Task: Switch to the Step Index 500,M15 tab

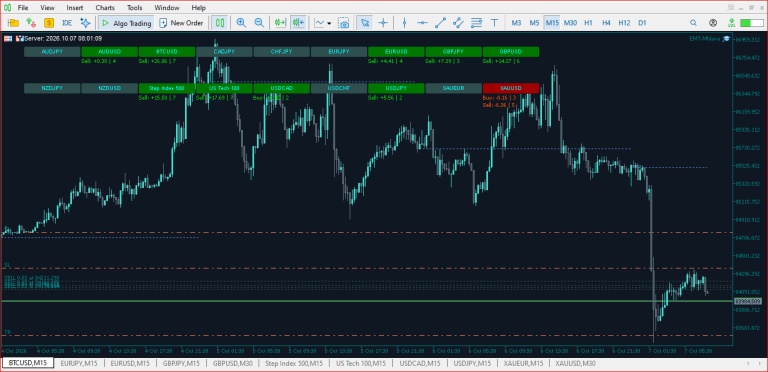Action: coord(294,363)
